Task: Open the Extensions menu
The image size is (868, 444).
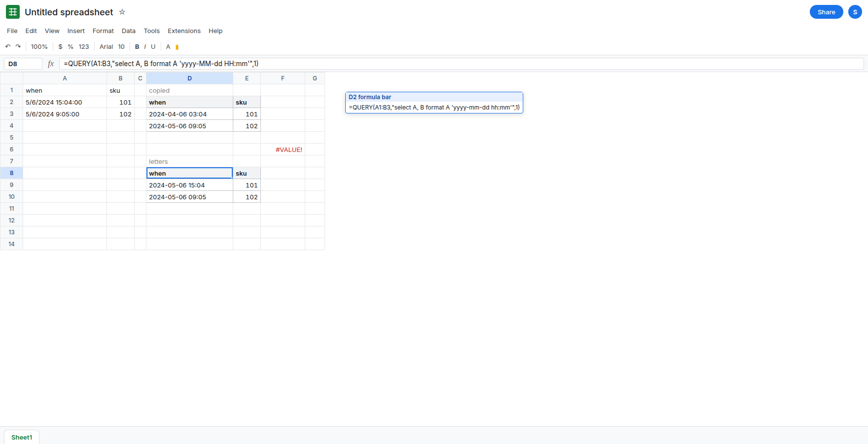Action: click(x=184, y=31)
